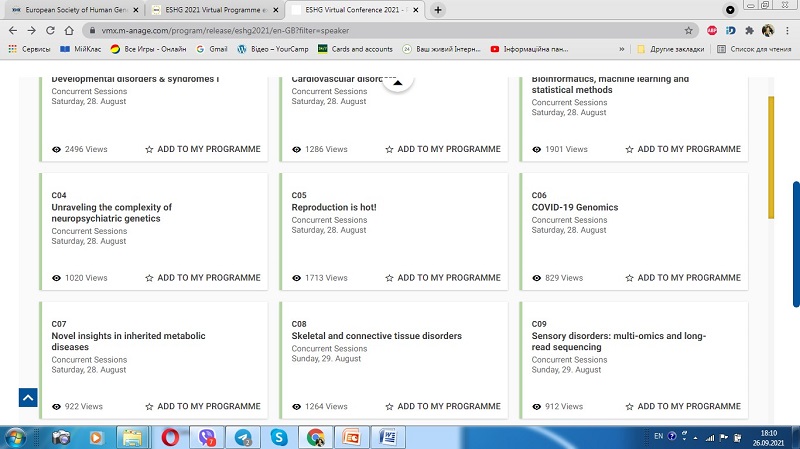Open Telegram from the taskbar
The height and width of the screenshot is (449, 800).
tap(243, 436)
